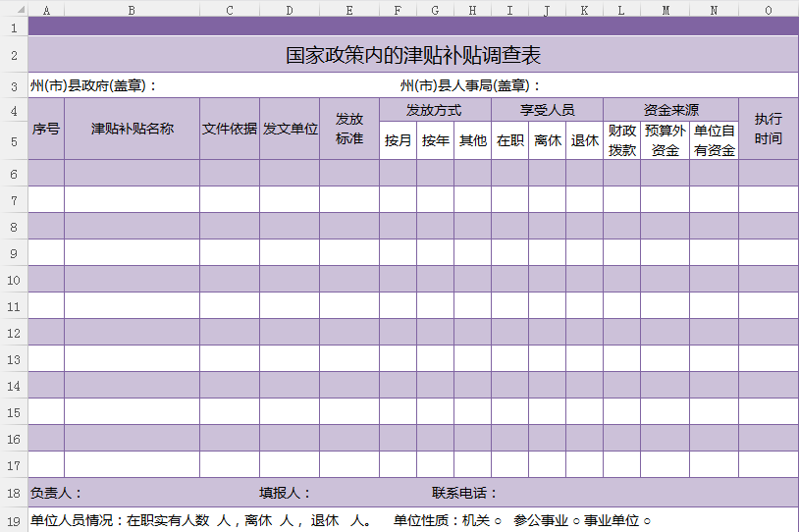
Task: Select row 6 header
Action: (x=14, y=174)
